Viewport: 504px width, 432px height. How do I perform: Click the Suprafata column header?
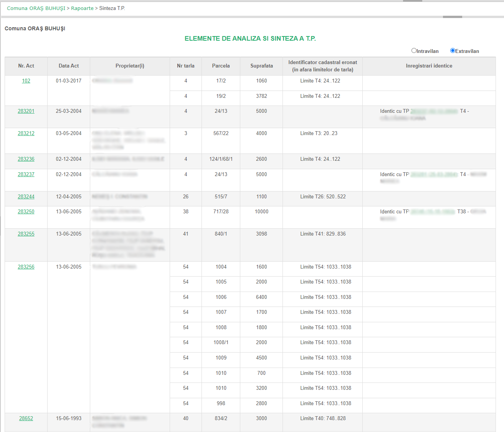pos(261,66)
